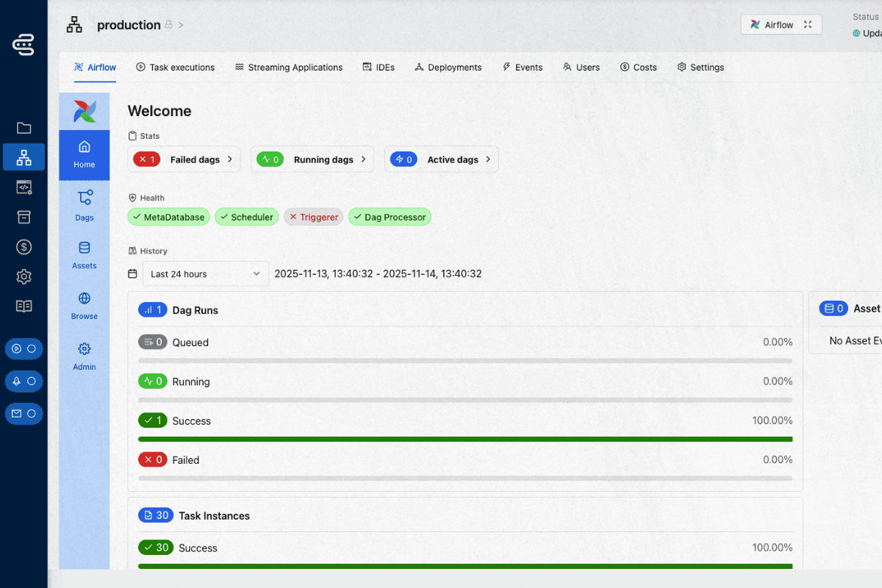Click the Running dags stat chip

(312, 159)
